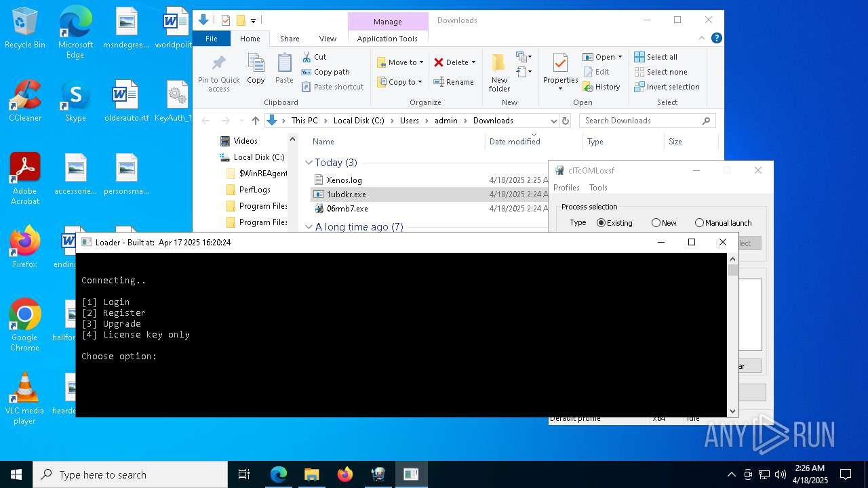Click the Local Disk (C:) breadcrumb
Viewport: 868px width, 488px height.
click(359, 121)
